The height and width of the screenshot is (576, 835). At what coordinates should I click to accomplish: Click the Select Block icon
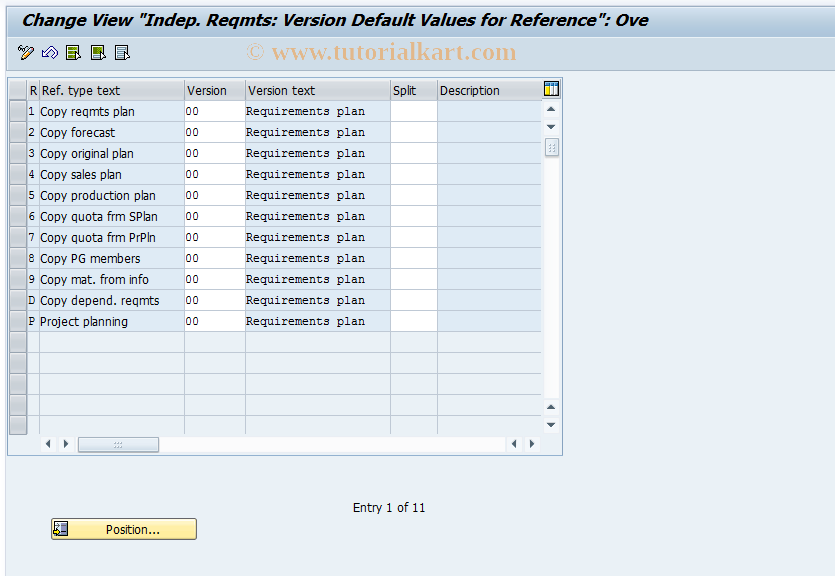98,52
